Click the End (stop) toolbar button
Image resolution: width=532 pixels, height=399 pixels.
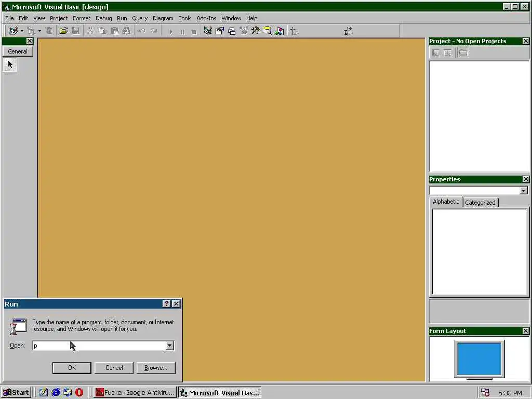tap(194, 32)
